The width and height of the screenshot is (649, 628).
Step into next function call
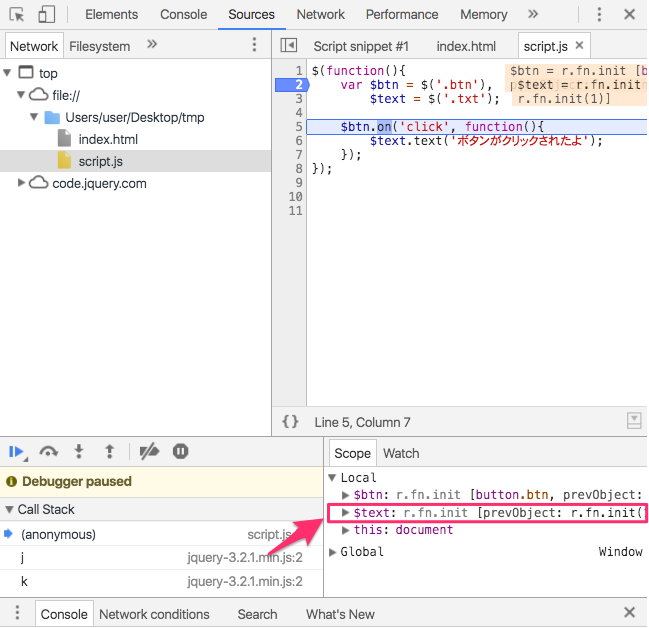(79, 452)
